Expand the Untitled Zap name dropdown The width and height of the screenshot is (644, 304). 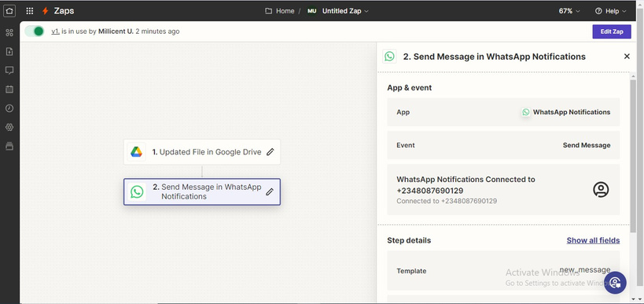click(345, 11)
